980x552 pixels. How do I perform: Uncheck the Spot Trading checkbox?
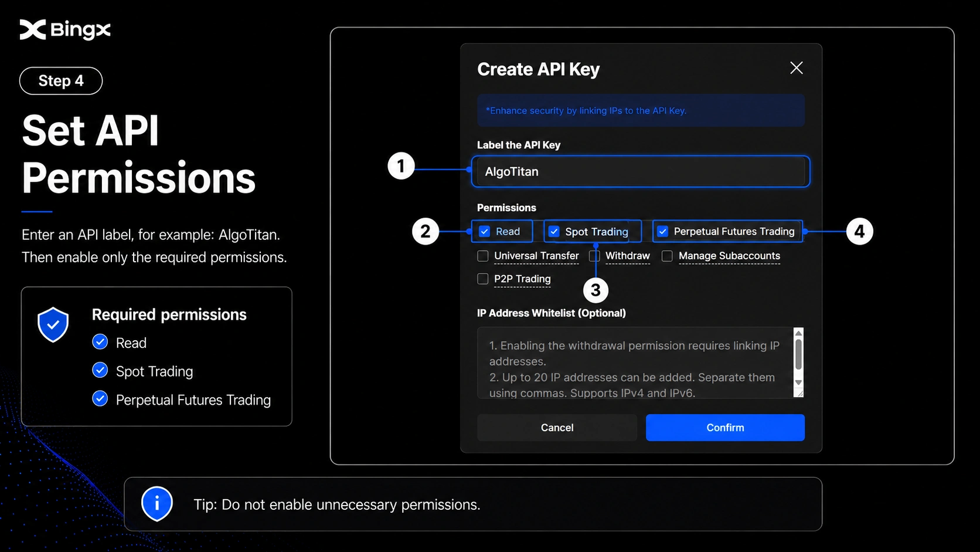pos(554,231)
